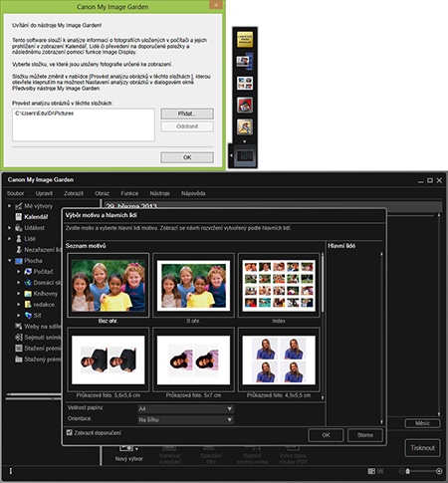Viewport: 448px width, 483px height.
Task: Click the thumbnail size slider handle
Action: point(408,471)
